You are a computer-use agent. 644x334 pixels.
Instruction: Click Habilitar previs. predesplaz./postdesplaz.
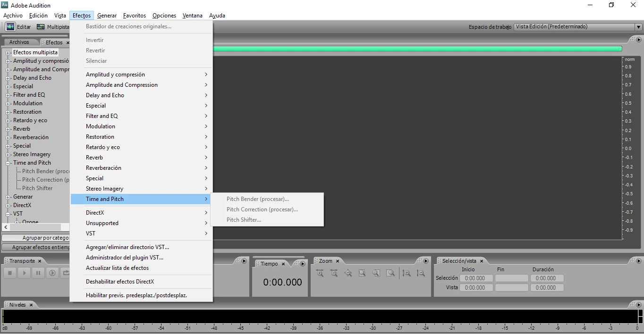coord(141,295)
